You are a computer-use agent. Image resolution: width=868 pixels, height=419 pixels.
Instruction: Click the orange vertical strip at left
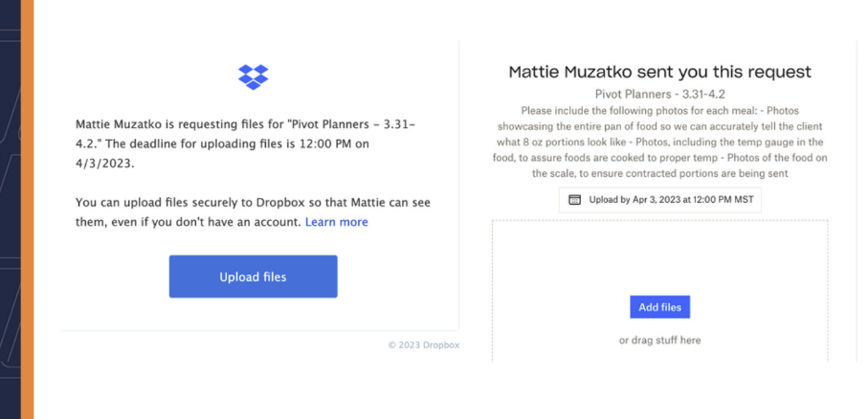click(27, 209)
